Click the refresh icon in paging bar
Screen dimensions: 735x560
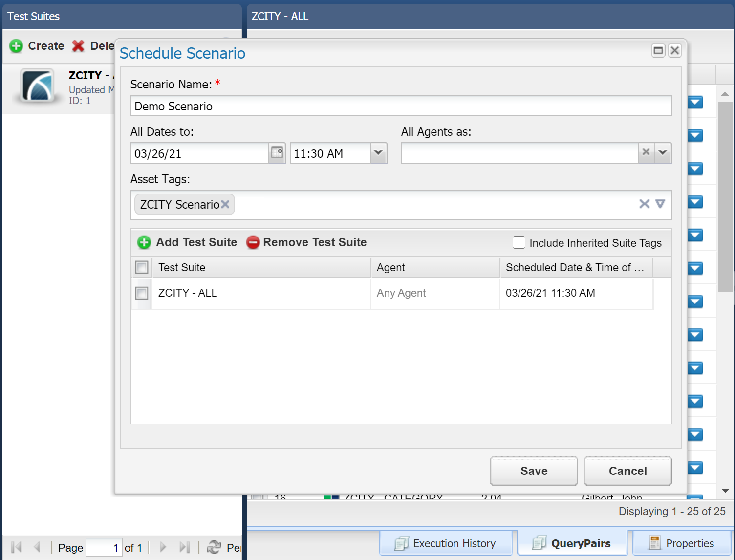click(214, 547)
